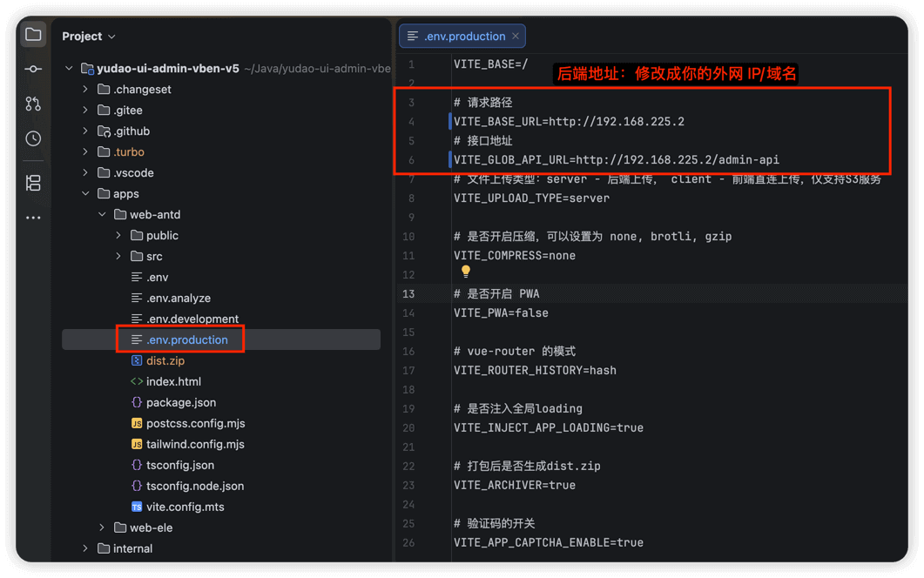
Task: Click line number 13 in the gutter
Action: tap(408, 293)
